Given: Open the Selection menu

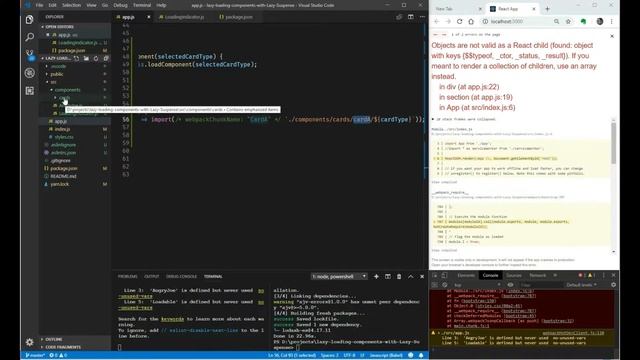Looking at the screenshot, I should pos(71,5).
